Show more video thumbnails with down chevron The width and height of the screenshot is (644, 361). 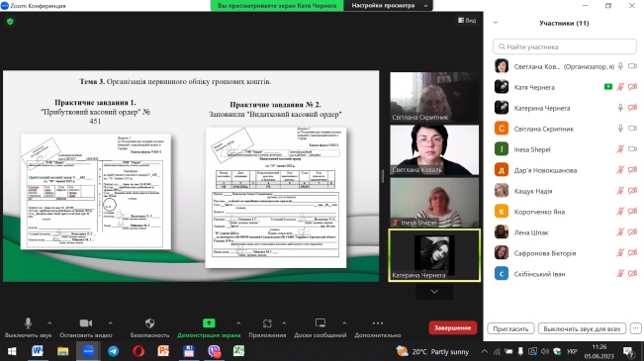[434, 292]
